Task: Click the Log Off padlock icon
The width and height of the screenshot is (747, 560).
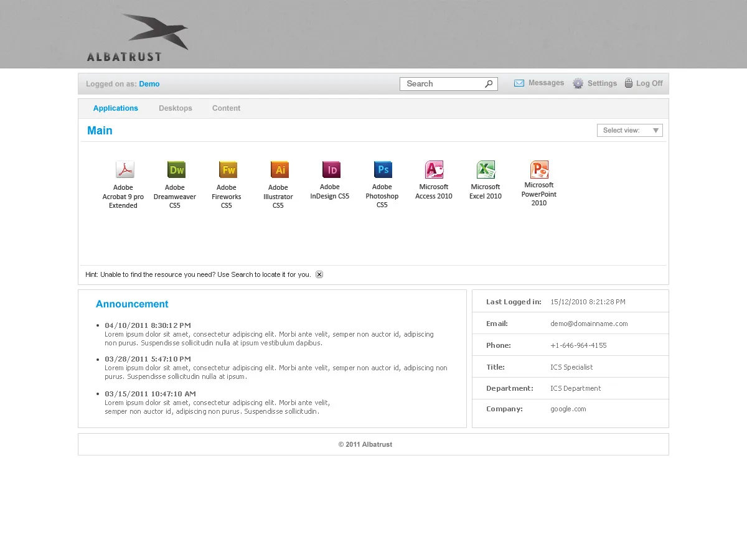Action: click(629, 83)
